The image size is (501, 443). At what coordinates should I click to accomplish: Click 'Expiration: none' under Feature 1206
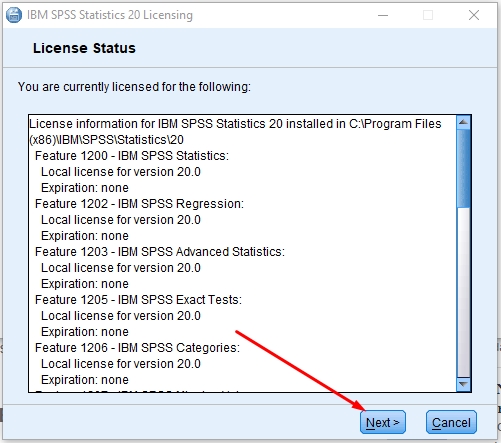point(85,380)
